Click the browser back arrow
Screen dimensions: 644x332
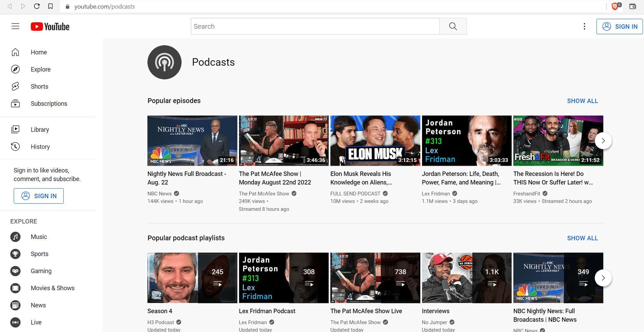click(x=10, y=6)
